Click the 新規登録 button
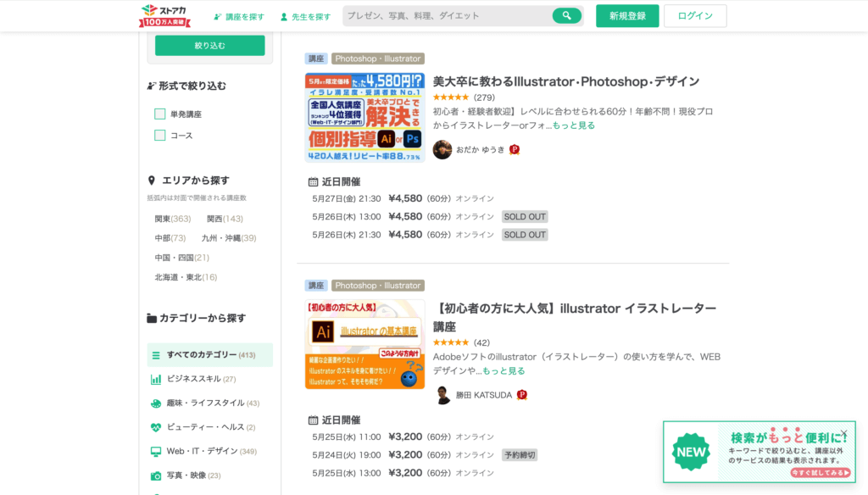868x495 pixels. click(627, 16)
